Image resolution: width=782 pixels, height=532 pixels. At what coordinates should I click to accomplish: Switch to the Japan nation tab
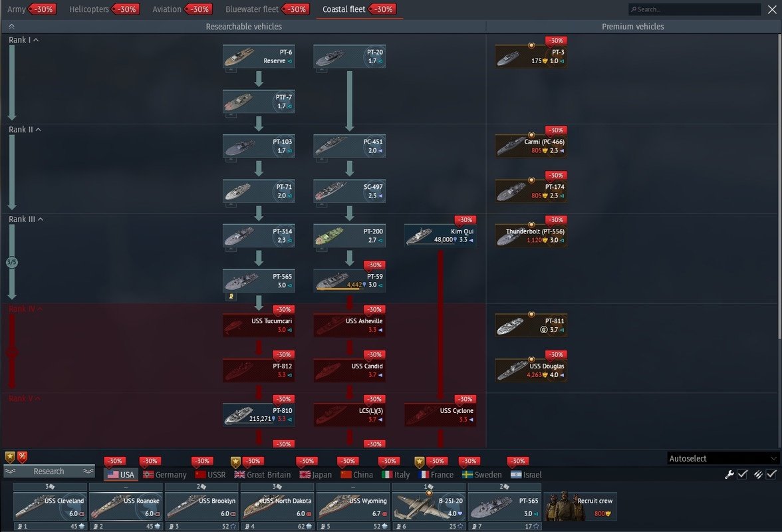pyautogui.click(x=316, y=475)
